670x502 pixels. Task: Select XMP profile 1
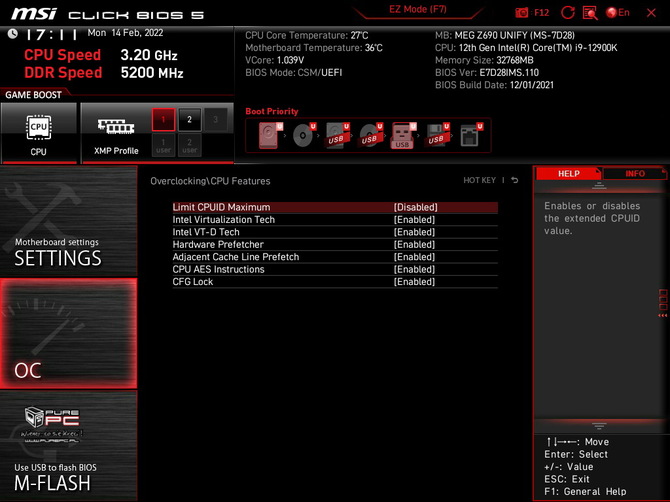pos(163,120)
